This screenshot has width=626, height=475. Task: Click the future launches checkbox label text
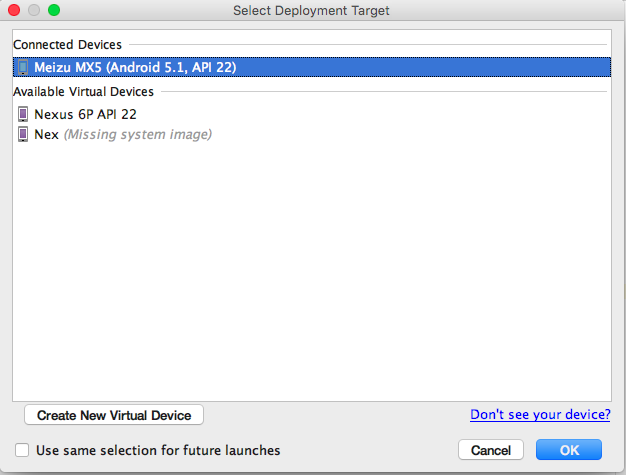tap(158, 450)
